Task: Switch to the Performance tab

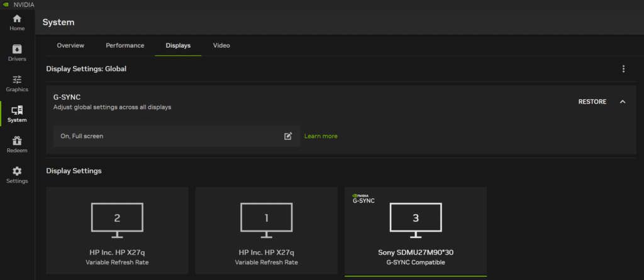Action: tap(125, 45)
